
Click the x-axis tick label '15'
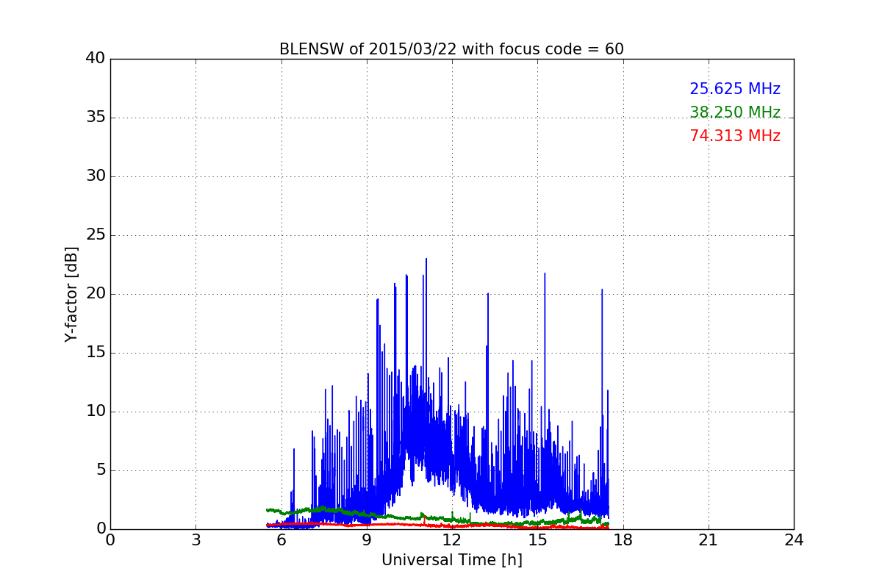[537, 540]
